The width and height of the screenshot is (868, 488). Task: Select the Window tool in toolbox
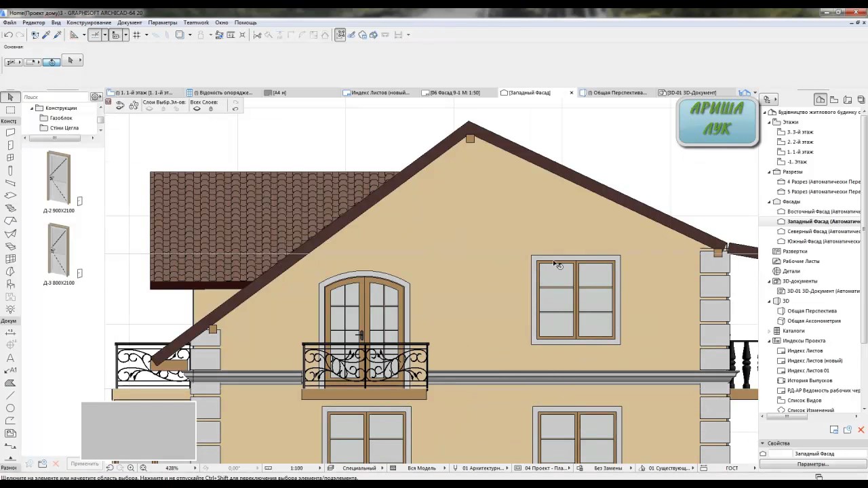pyautogui.click(x=10, y=158)
